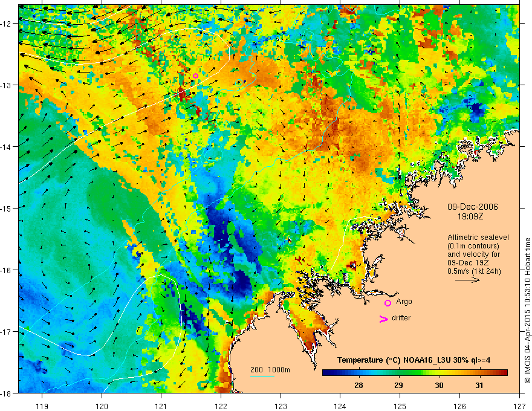The image size is (532, 411).
Task: Click the '120' longitude axis label
Action: coord(102,406)
